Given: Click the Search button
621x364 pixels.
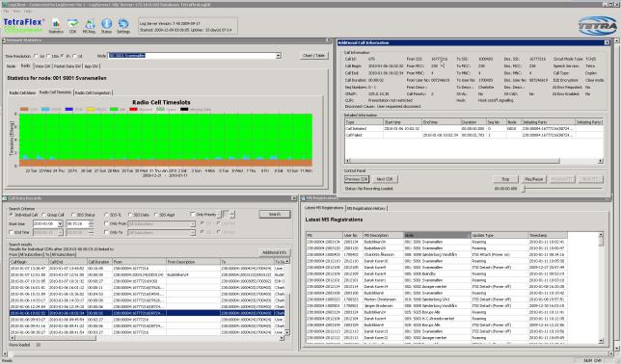Looking at the screenshot, I should (275, 214).
